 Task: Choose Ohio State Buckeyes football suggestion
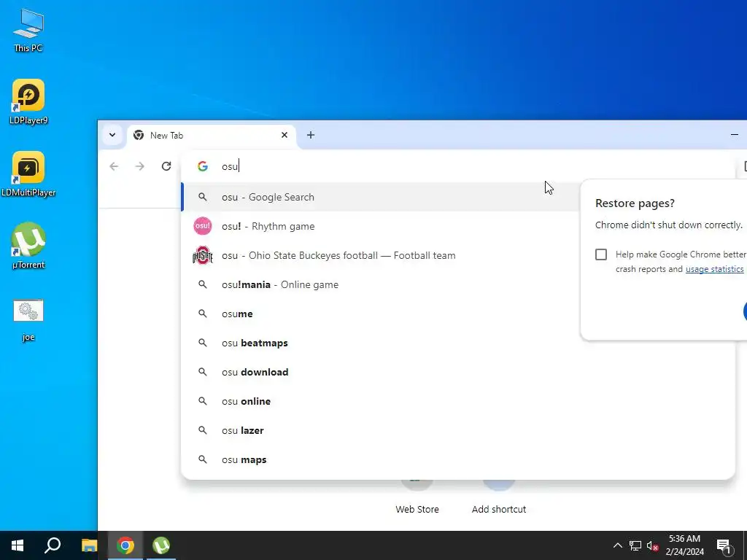click(381, 255)
